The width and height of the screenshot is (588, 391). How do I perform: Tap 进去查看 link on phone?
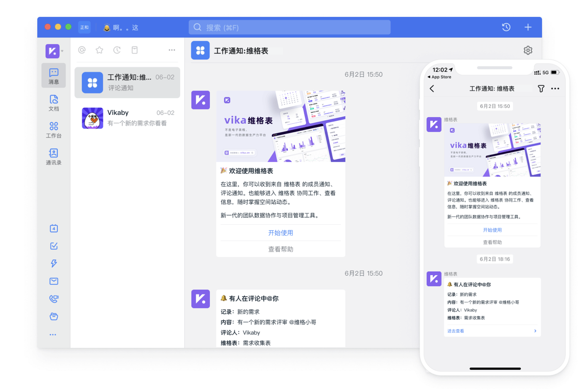click(x=456, y=331)
